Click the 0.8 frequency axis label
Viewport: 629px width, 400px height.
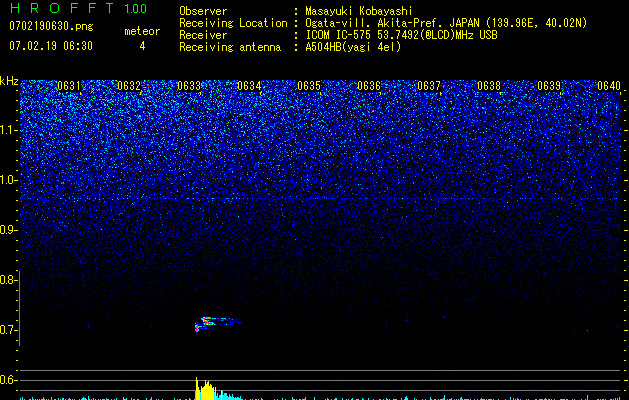pyautogui.click(x=8, y=280)
